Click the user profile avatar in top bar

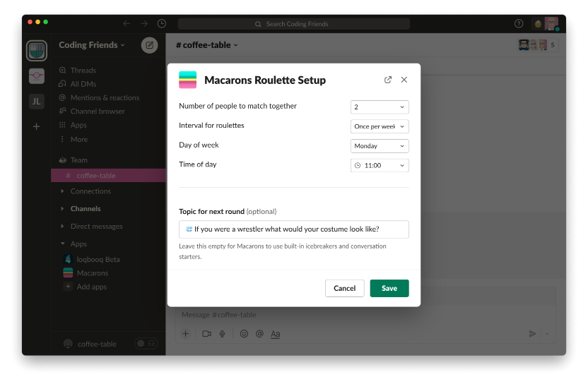click(x=551, y=23)
